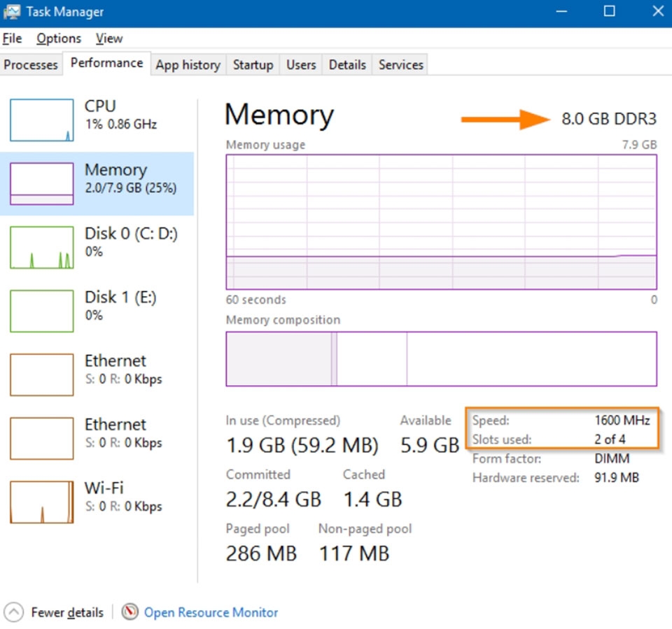Select the first Ethernet adapter graph
This screenshot has height=629, width=672.
[41, 375]
